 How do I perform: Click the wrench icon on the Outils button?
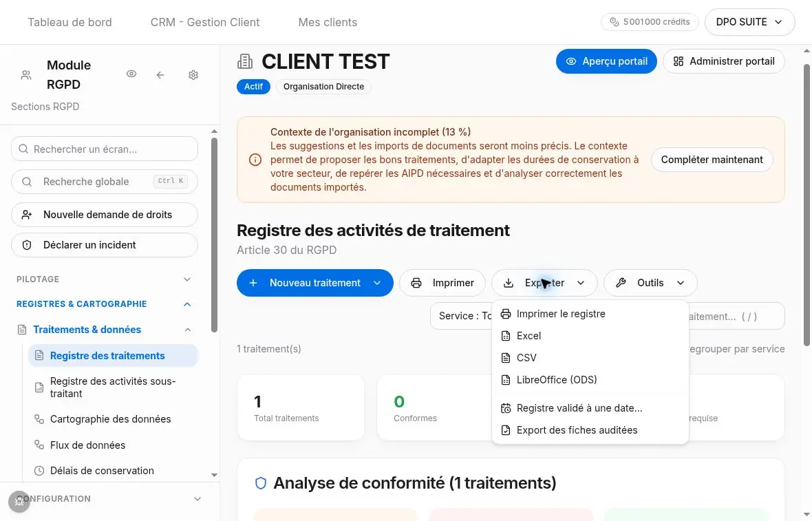coord(621,283)
